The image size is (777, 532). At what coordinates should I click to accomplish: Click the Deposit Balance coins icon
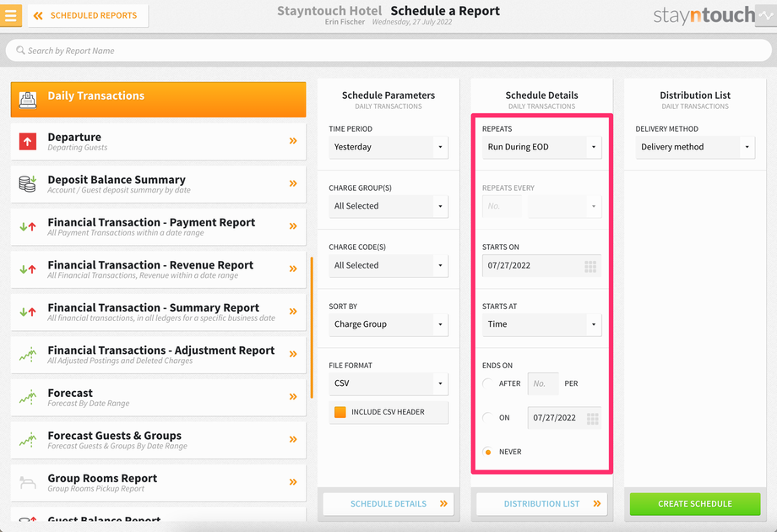28,184
